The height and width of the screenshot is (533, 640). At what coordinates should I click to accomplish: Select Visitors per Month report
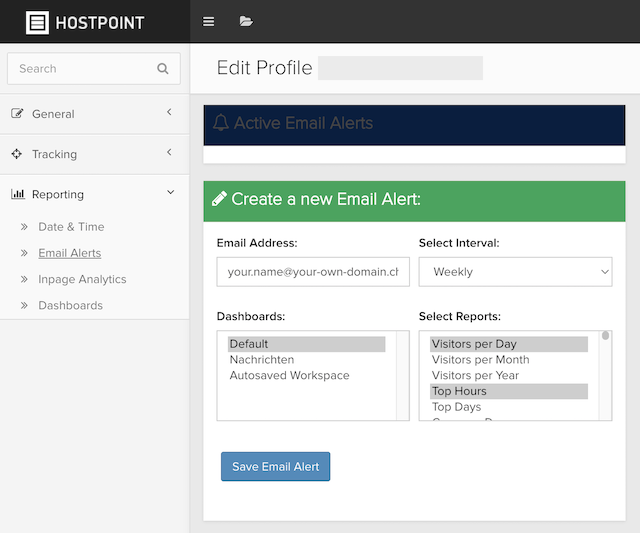click(x=509, y=360)
